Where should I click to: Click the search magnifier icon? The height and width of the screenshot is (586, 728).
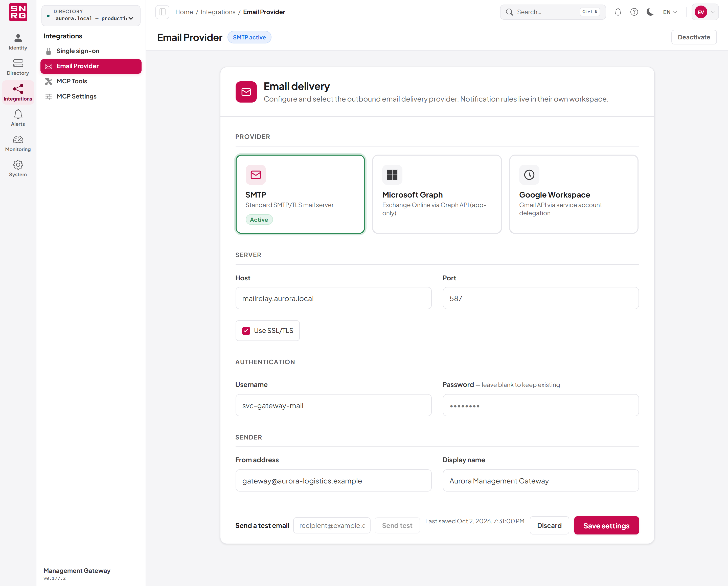pyautogui.click(x=509, y=12)
